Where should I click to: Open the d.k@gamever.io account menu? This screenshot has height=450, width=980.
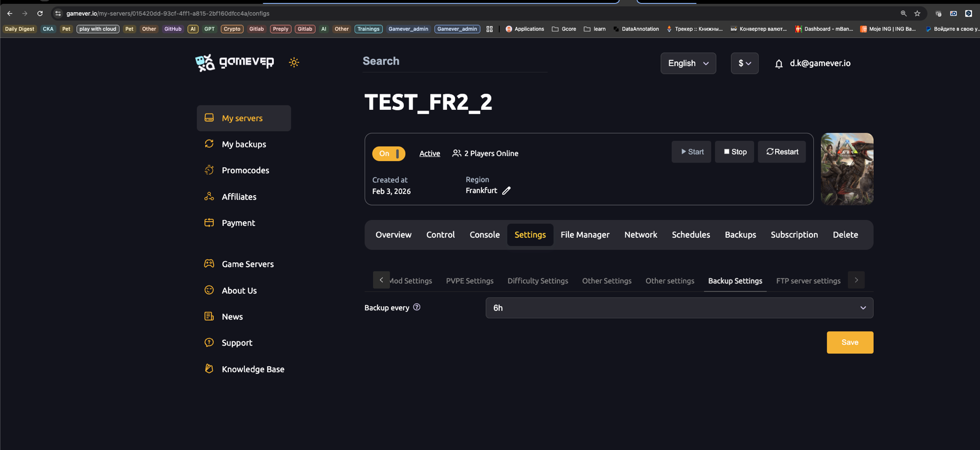[820, 63]
